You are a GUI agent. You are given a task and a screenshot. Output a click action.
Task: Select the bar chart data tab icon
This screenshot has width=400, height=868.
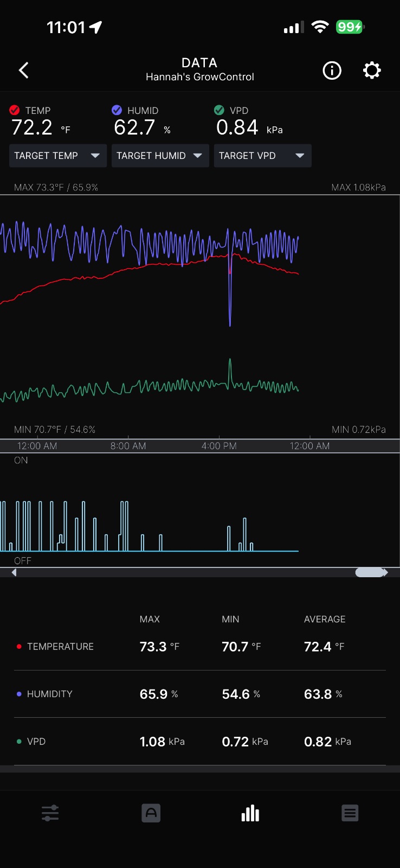(x=250, y=813)
